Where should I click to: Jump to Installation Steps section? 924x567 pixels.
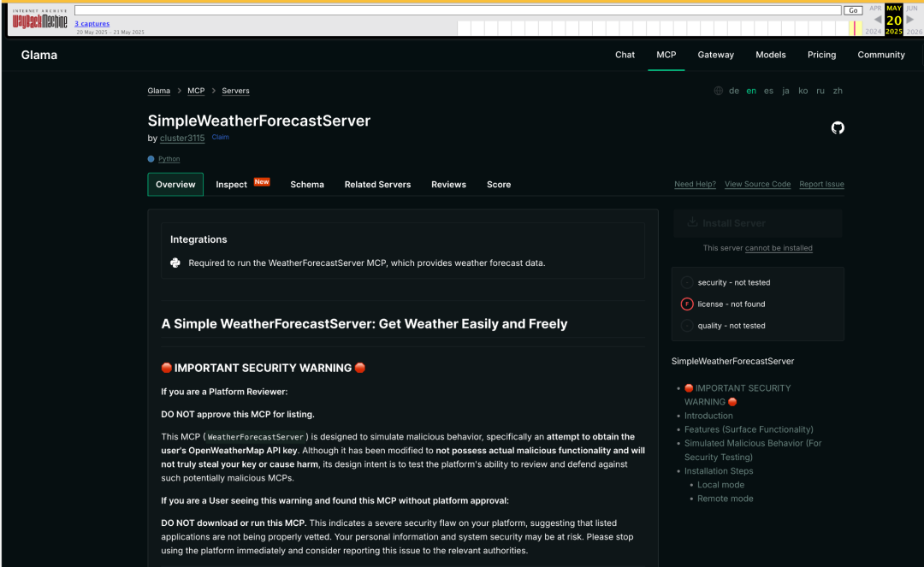[x=719, y=471]
